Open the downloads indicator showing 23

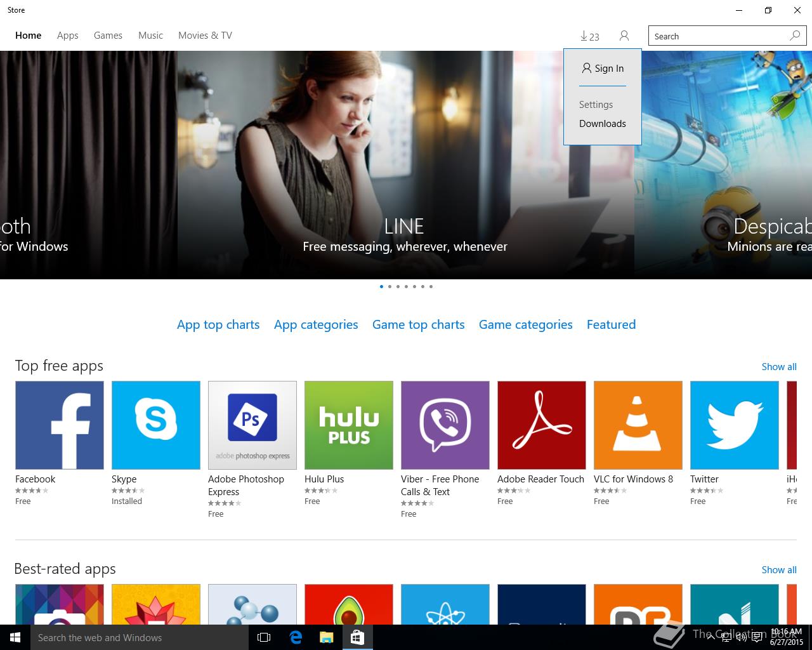[x=590, y=36]
